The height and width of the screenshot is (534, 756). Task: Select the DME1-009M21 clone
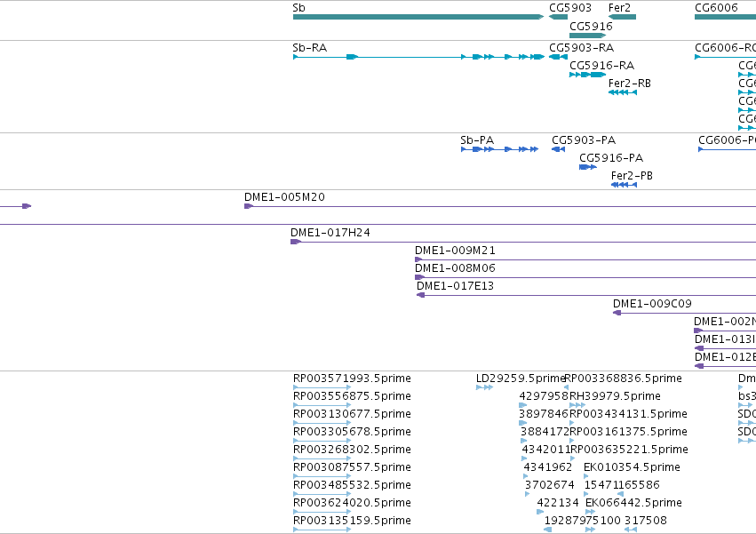pyautogui.click(x=585, y=259)
